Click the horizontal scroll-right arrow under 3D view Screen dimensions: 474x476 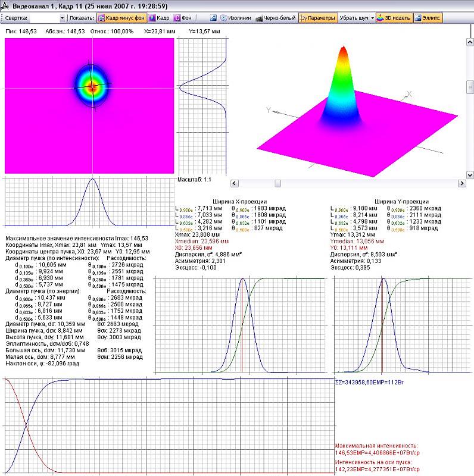[462, 183]
